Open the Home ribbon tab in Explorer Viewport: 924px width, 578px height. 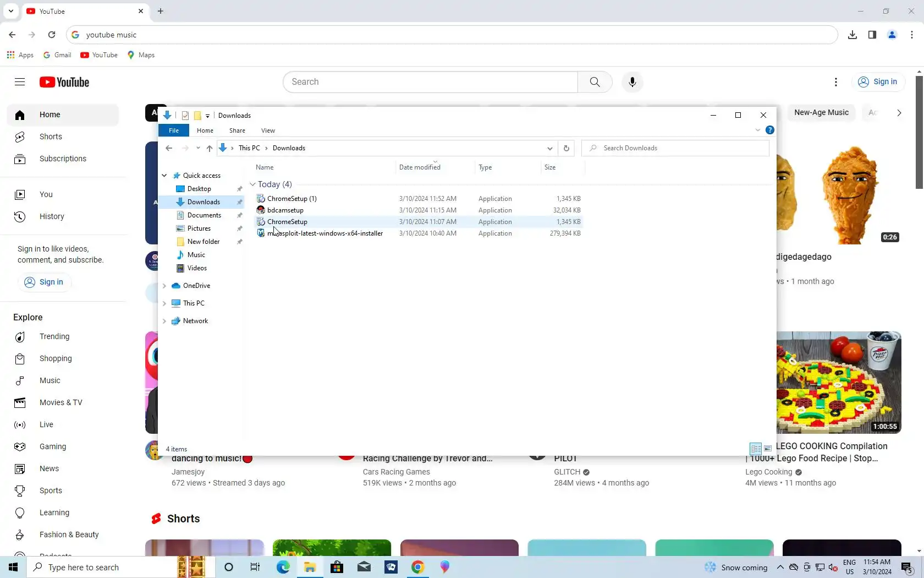point(205,130)
